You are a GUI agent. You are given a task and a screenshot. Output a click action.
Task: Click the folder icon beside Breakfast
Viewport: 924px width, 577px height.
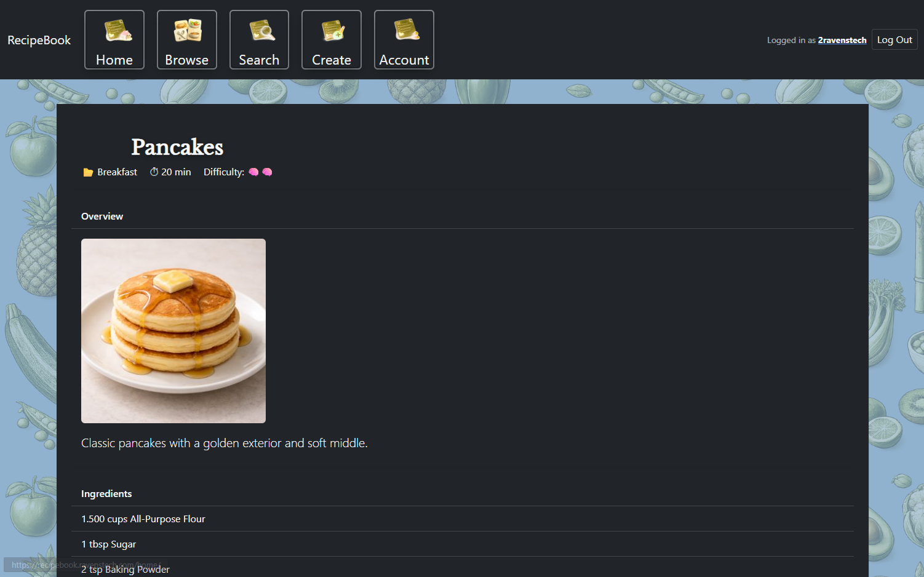coord(87,172)
